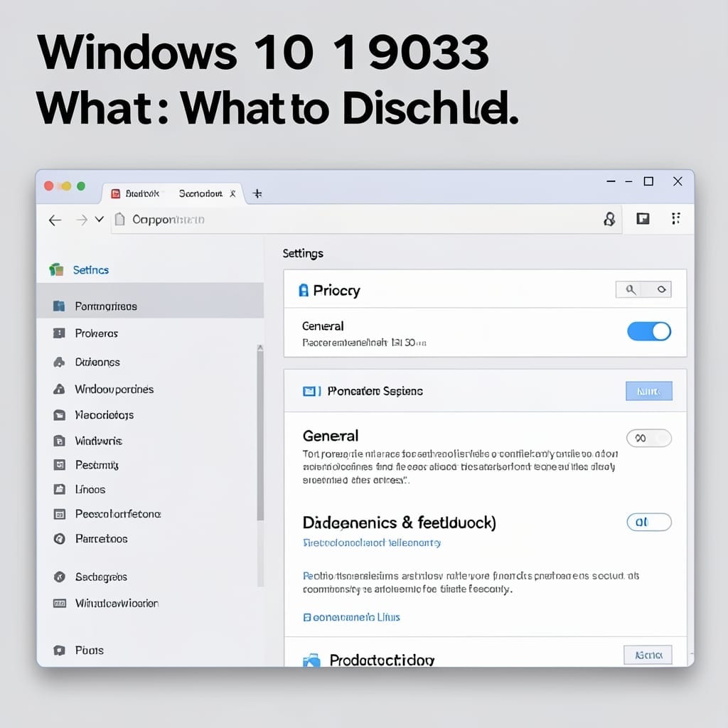Screen dimensions: 728x728
Task: Click the icon beside Viiodwris in the sidebar
Action: (60, 441)
